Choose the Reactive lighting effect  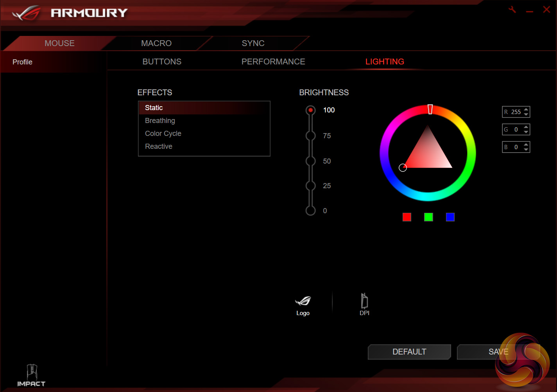point(204,146)
